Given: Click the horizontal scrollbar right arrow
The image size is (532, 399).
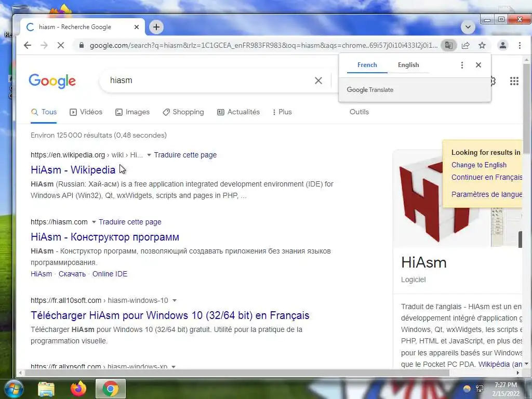Looking at the screenshot, I should click(518, 373).
